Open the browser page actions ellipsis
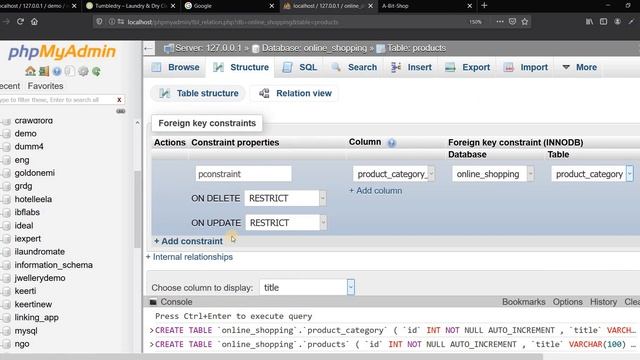Viewport: 640px width, 360px height. (x=500, y=22)
